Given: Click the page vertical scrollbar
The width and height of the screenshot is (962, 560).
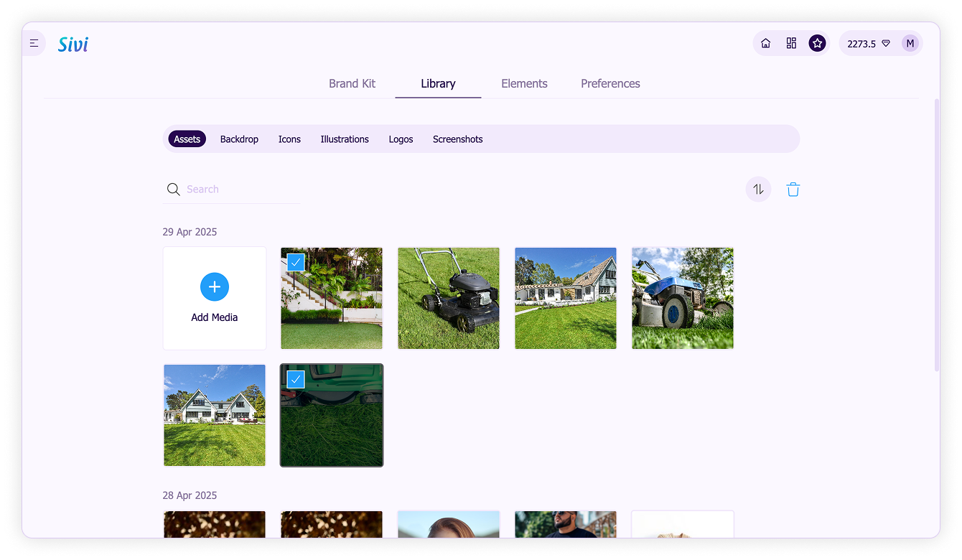Looking at the screenshot, I should coord(936,235).
